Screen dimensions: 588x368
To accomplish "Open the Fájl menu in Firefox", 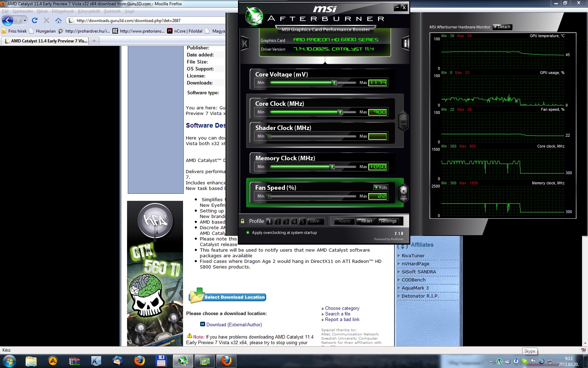I will coord(5,11).
